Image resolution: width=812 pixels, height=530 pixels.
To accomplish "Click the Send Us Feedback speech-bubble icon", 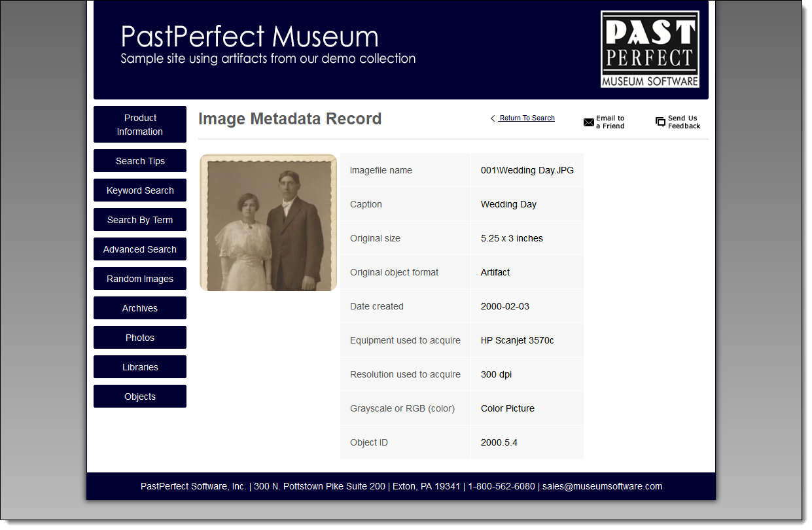I will tap(660, 122).
